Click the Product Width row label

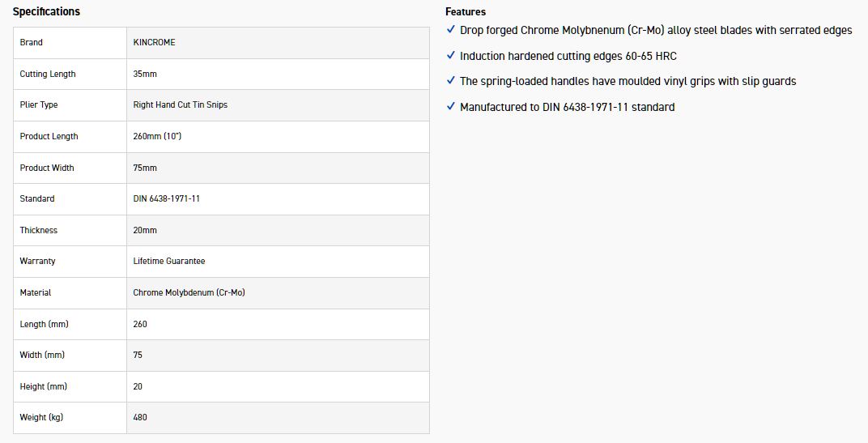coord(47,168)
